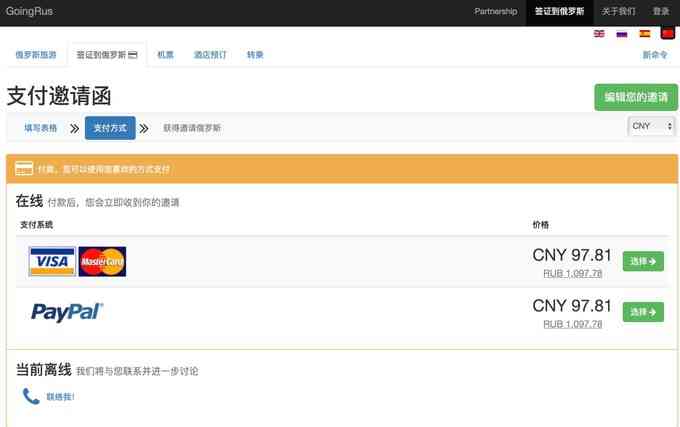Open the 签证到俄罗斯 tab

tap(107, 55)
